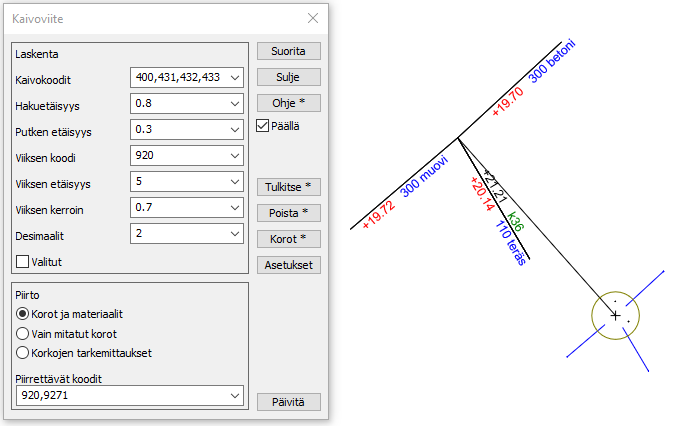This screenshot has height=426, width=697.
Task: Toggle the Päällä checkbox
Action: click(x=264, y=126)
